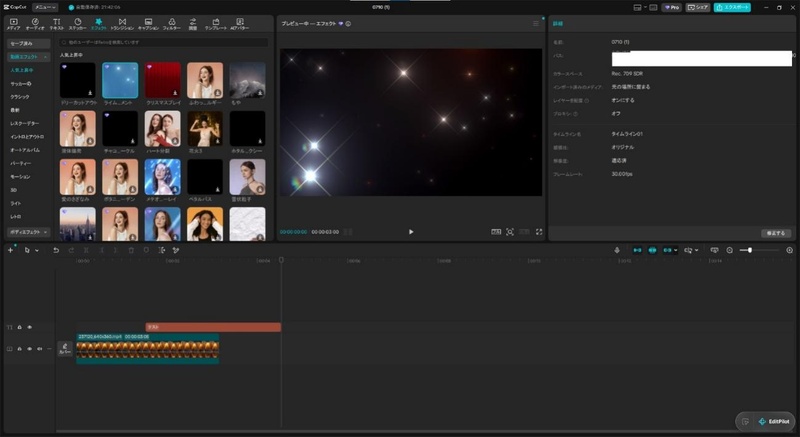Select the クラシック effects category
The width and height of the screenshot is (800, 437).
pyautogui.click(x=20, y=97)
